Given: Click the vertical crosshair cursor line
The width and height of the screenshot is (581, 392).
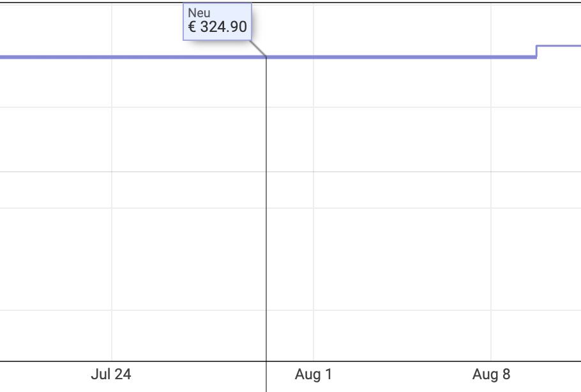Looking at the screenshot, I should 266,207.
